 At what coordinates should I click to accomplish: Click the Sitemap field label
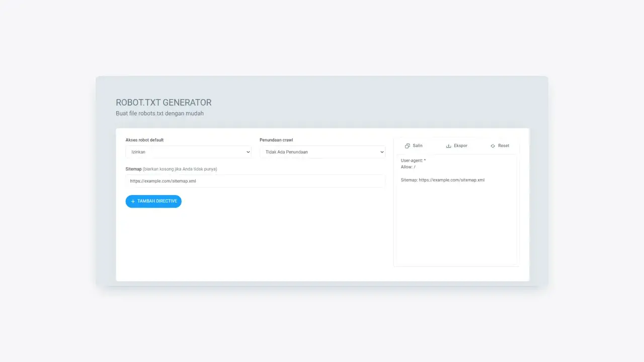tap(133, 169)
